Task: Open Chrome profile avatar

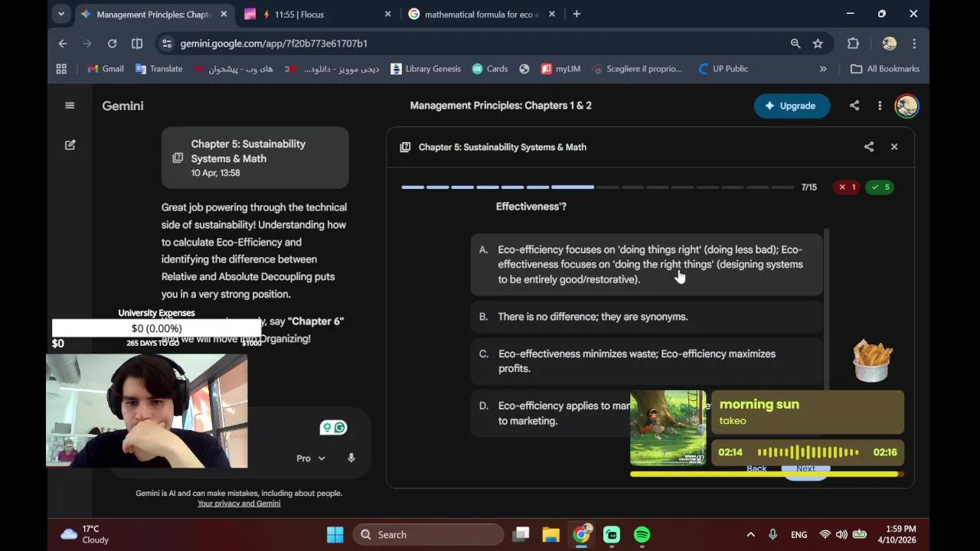Action: click(889, 44)
